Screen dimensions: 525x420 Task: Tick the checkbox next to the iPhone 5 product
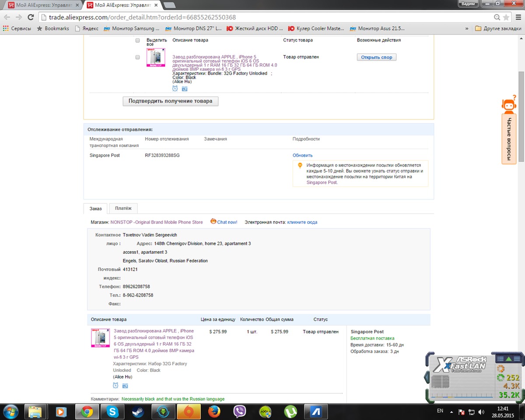click(137, 57)
